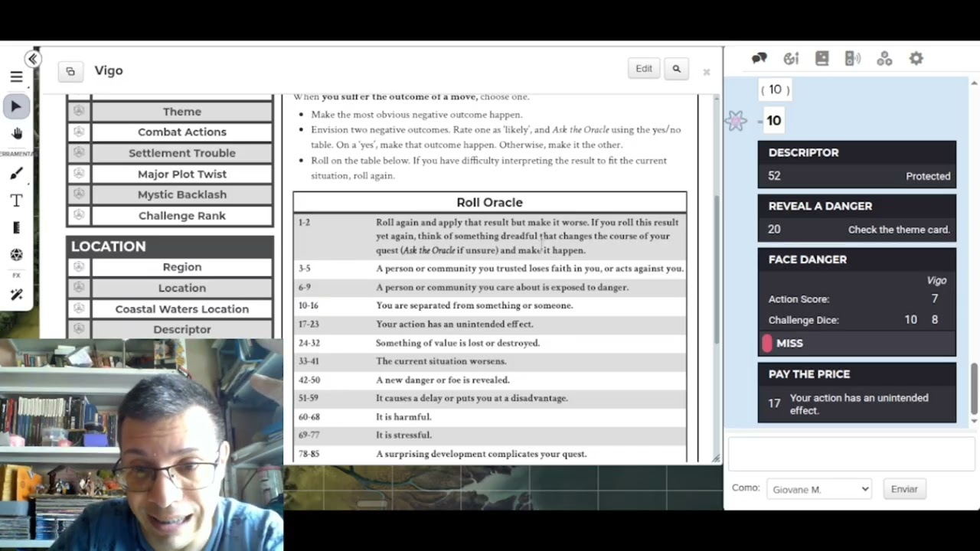
Task: Open the Journal tab
Action: click(822, 59)
